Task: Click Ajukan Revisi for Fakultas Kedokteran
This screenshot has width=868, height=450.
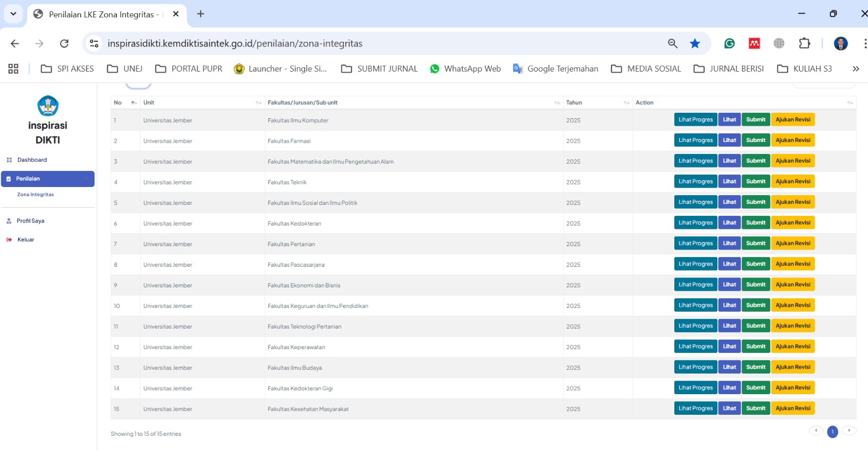Action: point(793,223)
